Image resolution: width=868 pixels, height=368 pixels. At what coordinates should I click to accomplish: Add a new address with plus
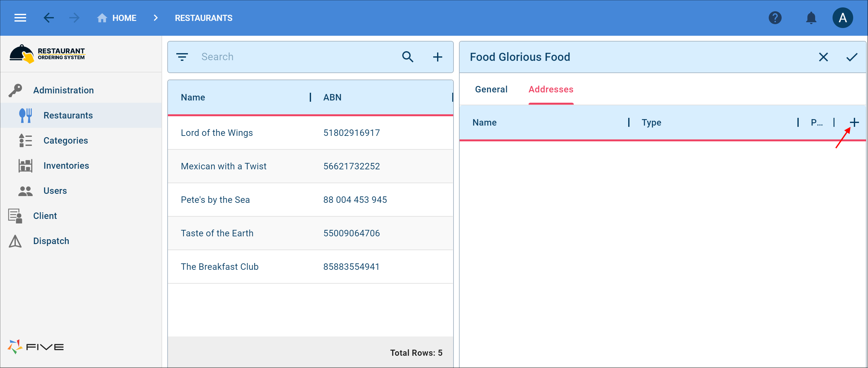tap(854, 123)
